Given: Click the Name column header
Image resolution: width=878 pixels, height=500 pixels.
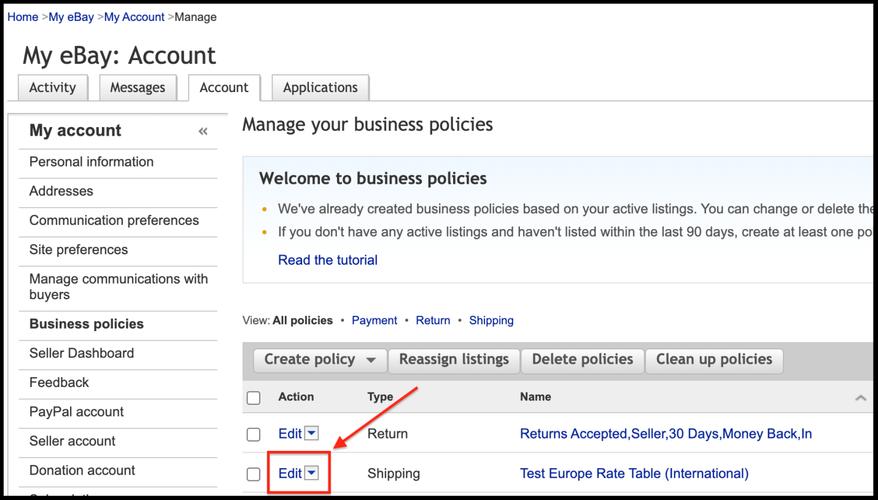Looking at the screenshot, I should pyautogui.click(x=535, y=396).
